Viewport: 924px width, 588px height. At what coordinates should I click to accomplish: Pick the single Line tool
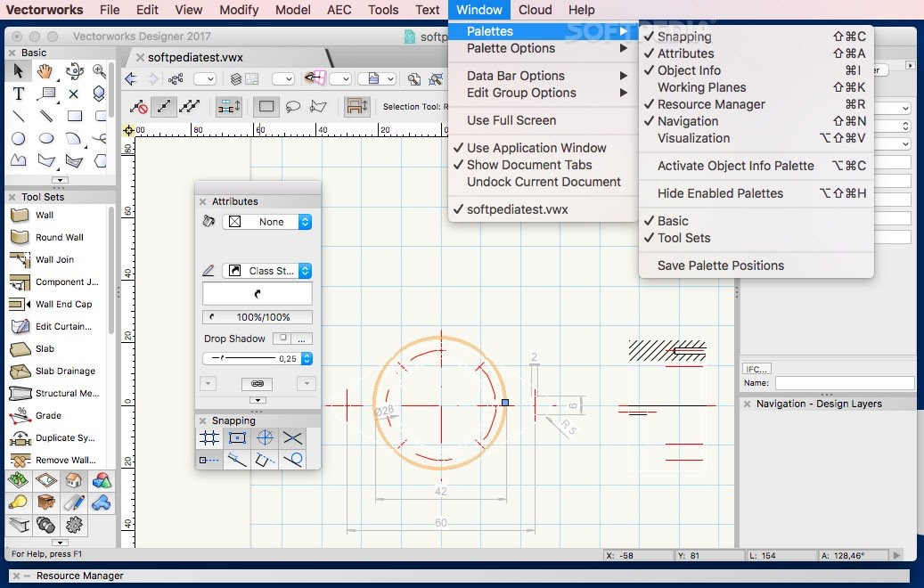click(19, 116)
